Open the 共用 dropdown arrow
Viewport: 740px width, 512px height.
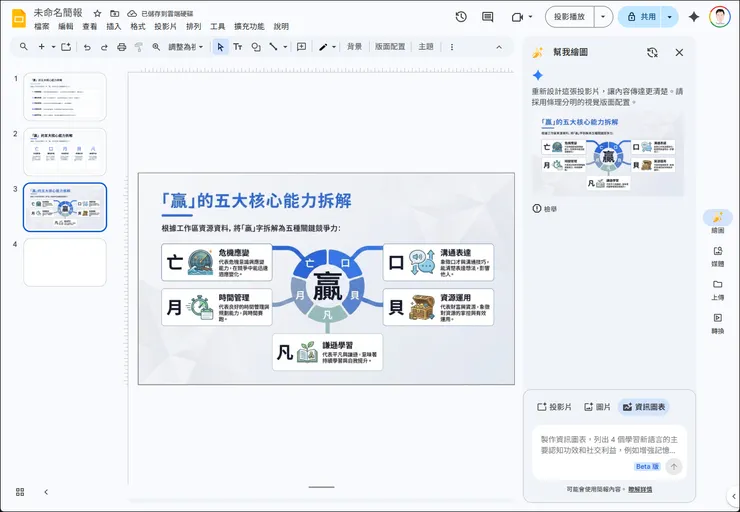point(669,17)
